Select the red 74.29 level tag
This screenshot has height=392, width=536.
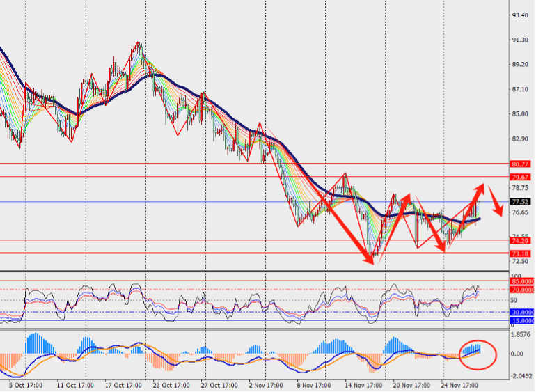520,241
